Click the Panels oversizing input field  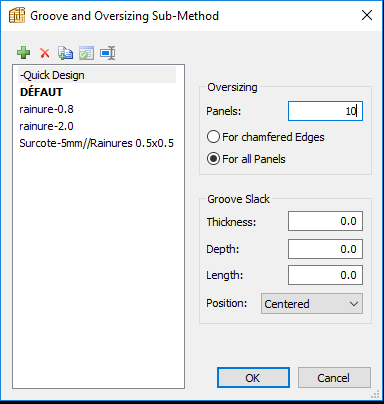[325, 111]
